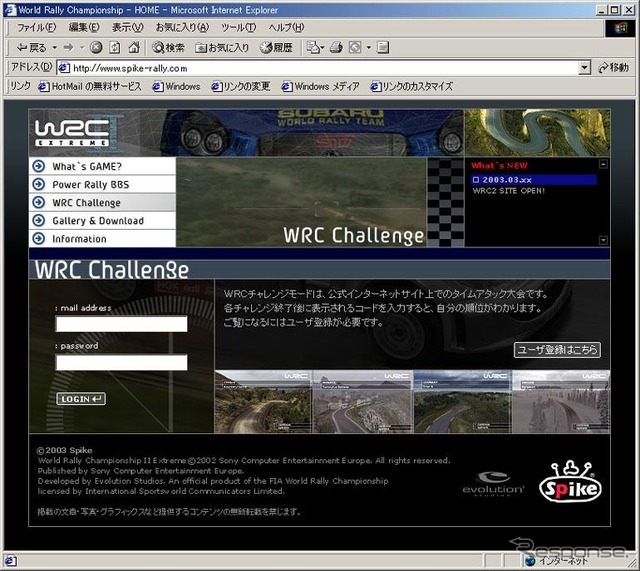Click the WRC Extreme logo

[x=72, y=132]
